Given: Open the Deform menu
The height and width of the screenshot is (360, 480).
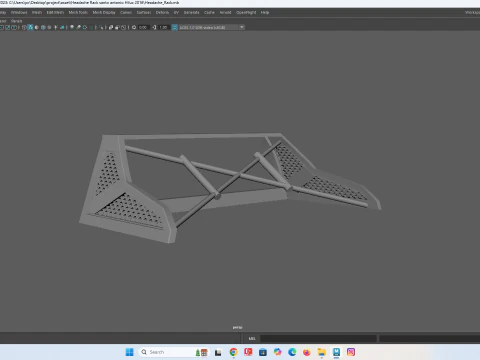Looking at the screenshot, I should (162, 13).
